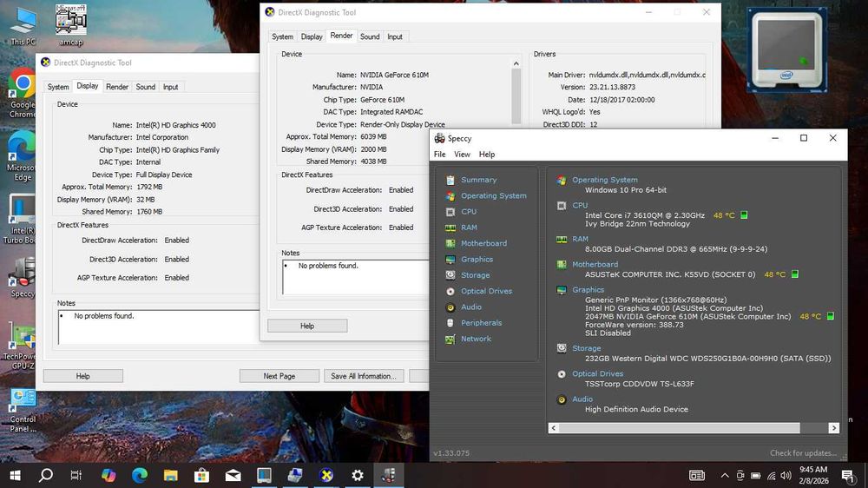This screenshot has width=868, height=488.
Task: Show hidden system tray icons chevron
Action: 724,475
